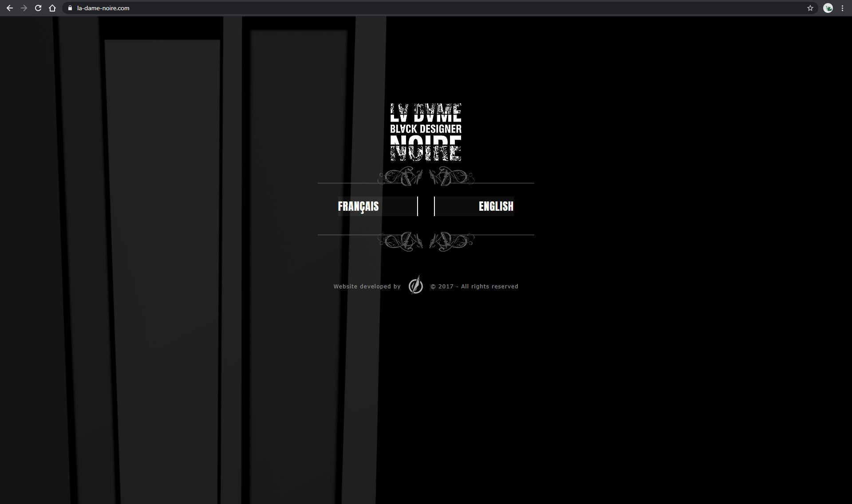Click the LA DAME NOIRE brand logo
Screen dimensions: 852x504
coord(426,132)
